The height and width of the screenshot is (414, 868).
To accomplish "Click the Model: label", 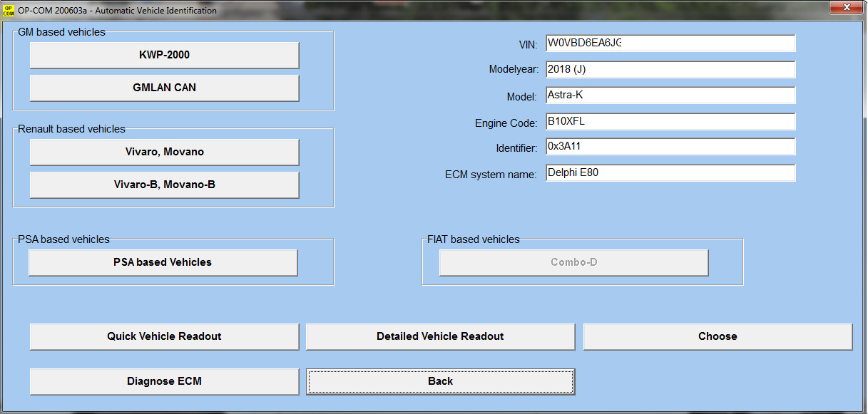I will coord(521,97).
